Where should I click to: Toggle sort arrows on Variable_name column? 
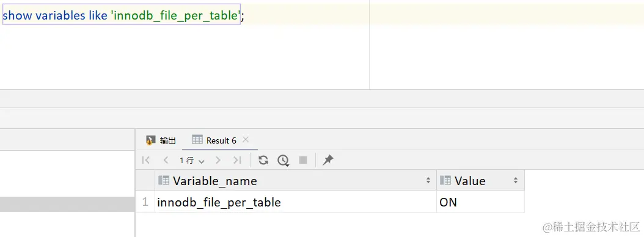coord(428,180)
